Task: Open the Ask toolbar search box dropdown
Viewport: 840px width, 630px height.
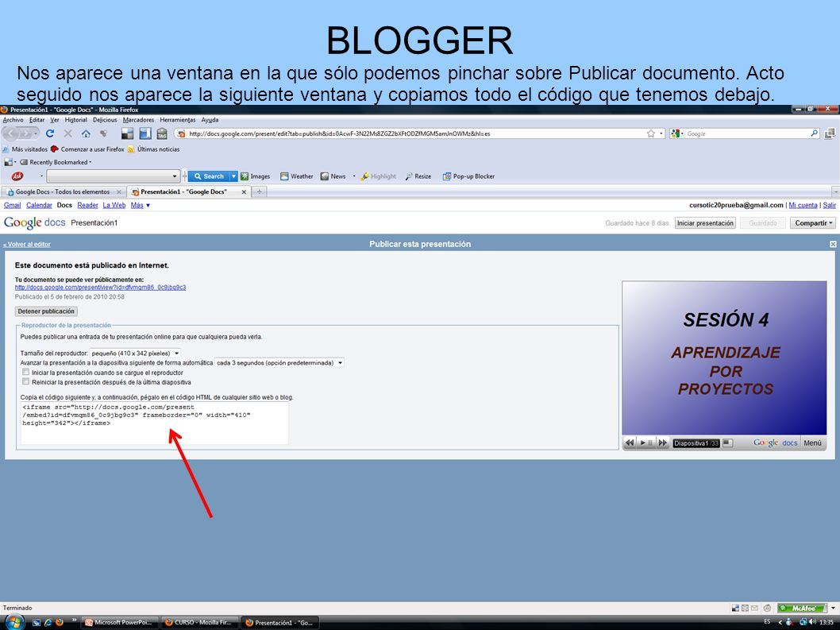Action: [x=174, y=176]
